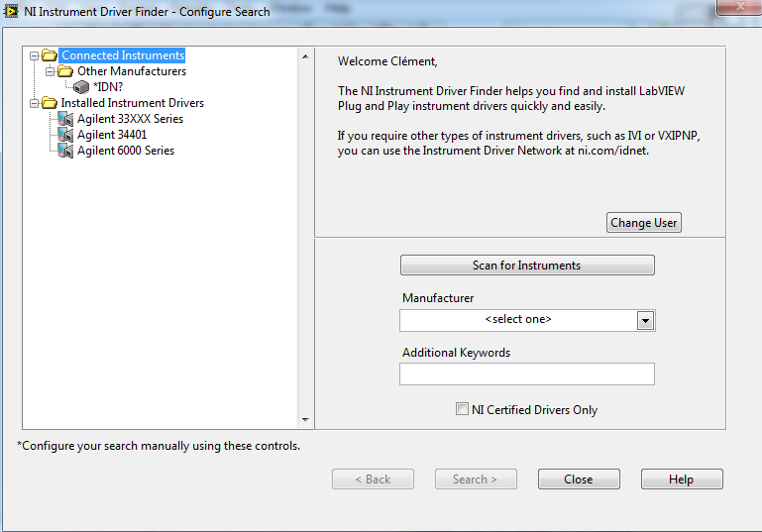
Task: Click the Other Manufacturers folder icon
Action: click(65, 71)
